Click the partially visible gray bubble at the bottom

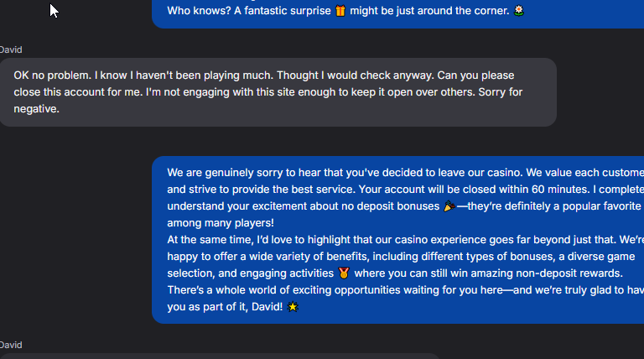pyautogui.click(x=220, y=356)
